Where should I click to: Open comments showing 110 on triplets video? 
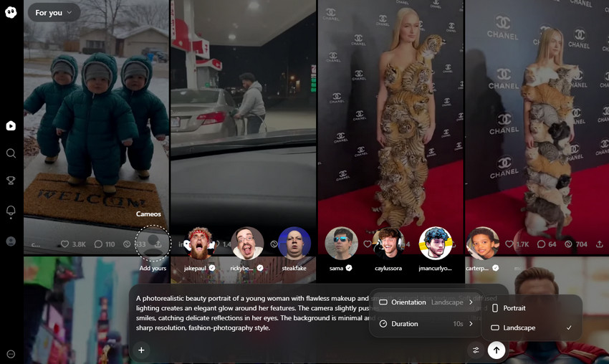pyautogui.click(x=105, y=244)
